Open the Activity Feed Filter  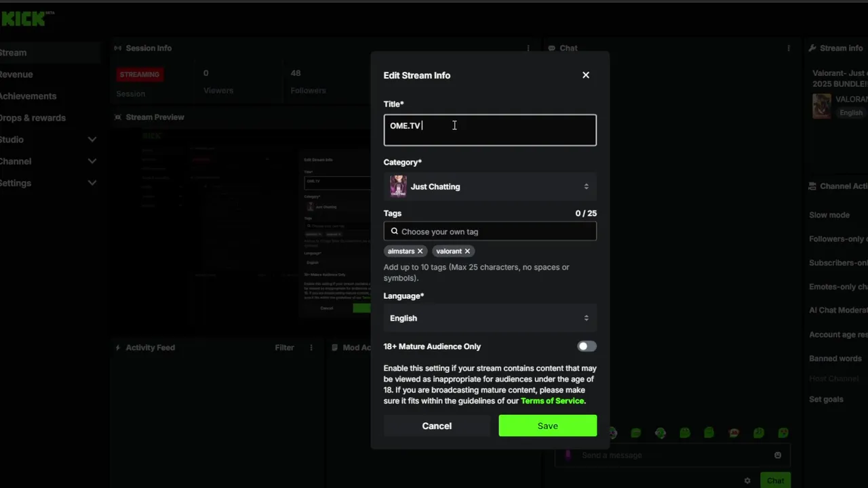pyautogui.click(x=284, y=348)
